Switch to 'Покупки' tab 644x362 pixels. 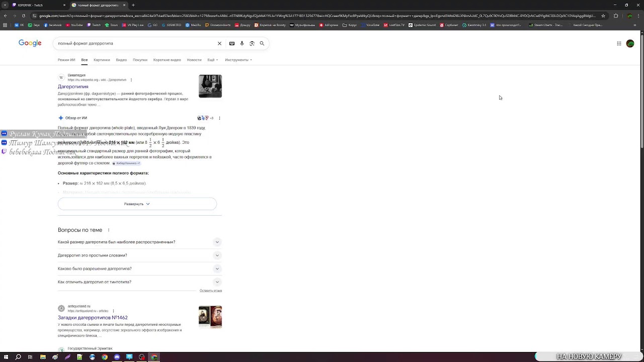point(140,60)
